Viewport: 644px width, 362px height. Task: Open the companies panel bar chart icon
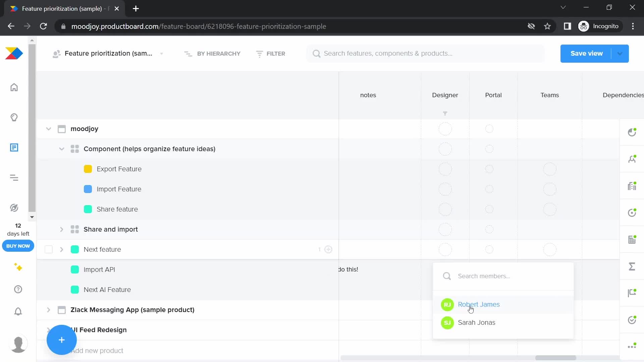(x=632, y=186)
